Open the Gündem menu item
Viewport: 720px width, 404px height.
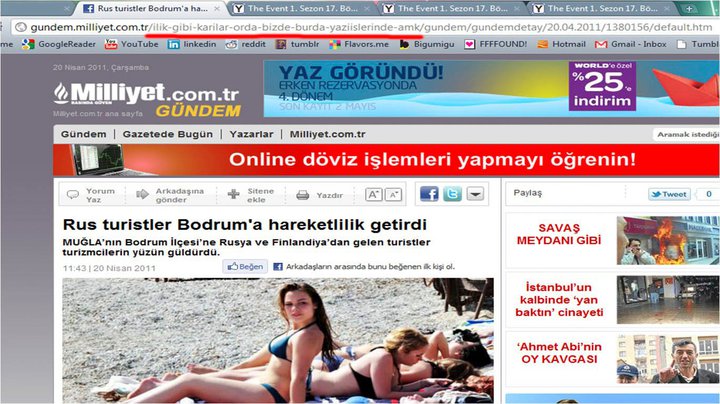pos(83,134)
